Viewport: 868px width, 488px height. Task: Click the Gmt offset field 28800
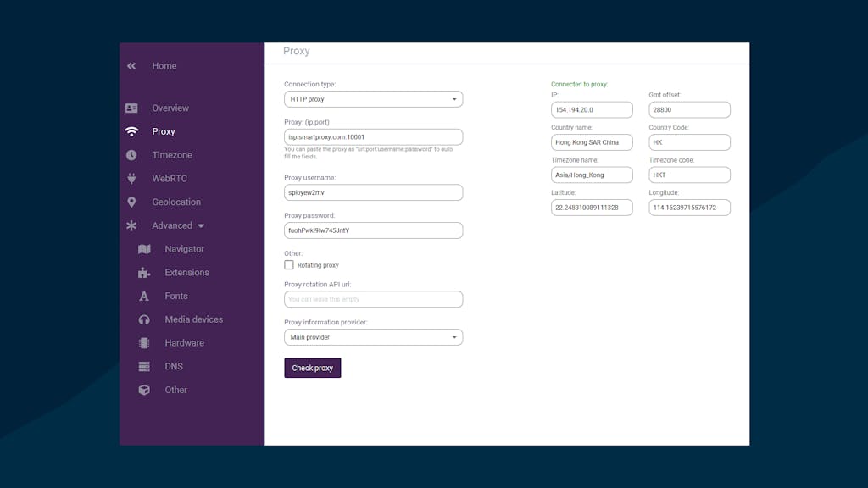click(x=689, y=109)
